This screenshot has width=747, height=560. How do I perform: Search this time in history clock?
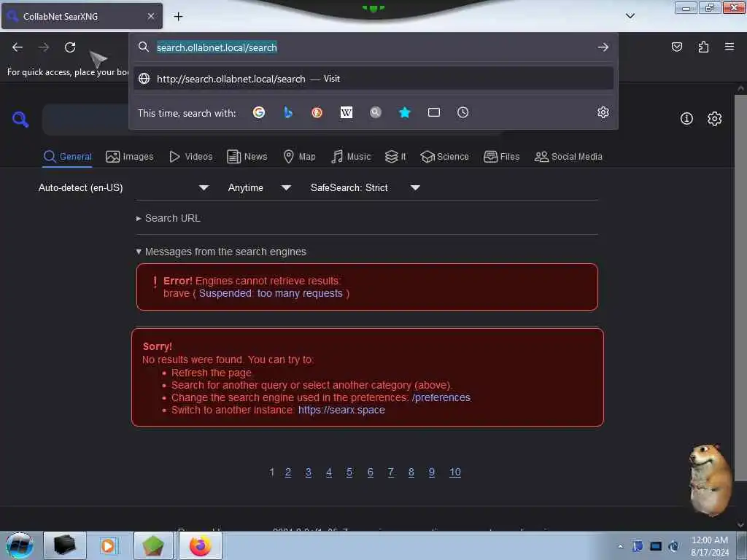tap(463, 112)
